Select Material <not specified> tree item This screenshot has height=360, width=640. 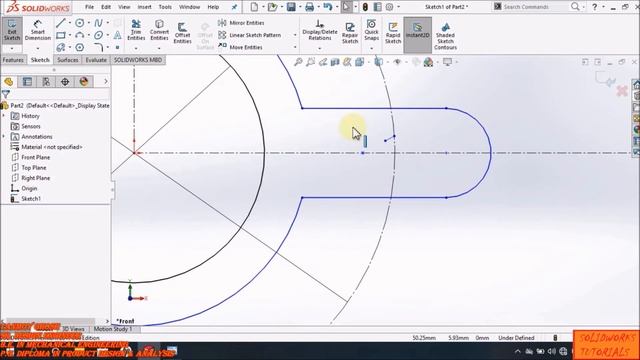point(47,147)
